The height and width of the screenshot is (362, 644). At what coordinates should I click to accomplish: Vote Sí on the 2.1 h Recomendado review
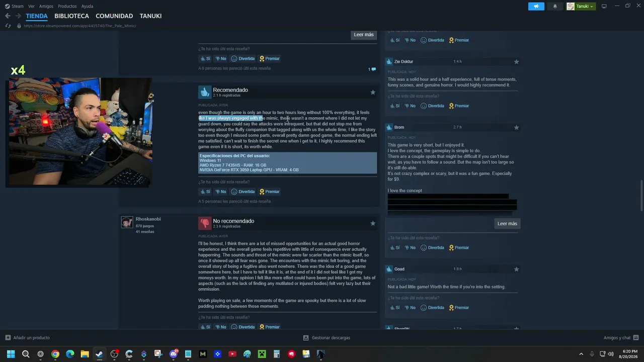205,192
